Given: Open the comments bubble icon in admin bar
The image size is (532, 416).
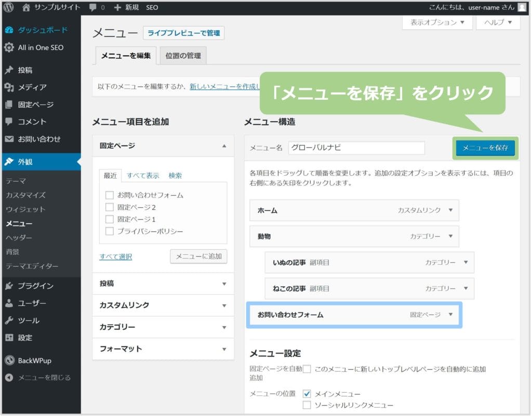Looking at the screenshot, I should pyautogui.click(x=92, y=8).
